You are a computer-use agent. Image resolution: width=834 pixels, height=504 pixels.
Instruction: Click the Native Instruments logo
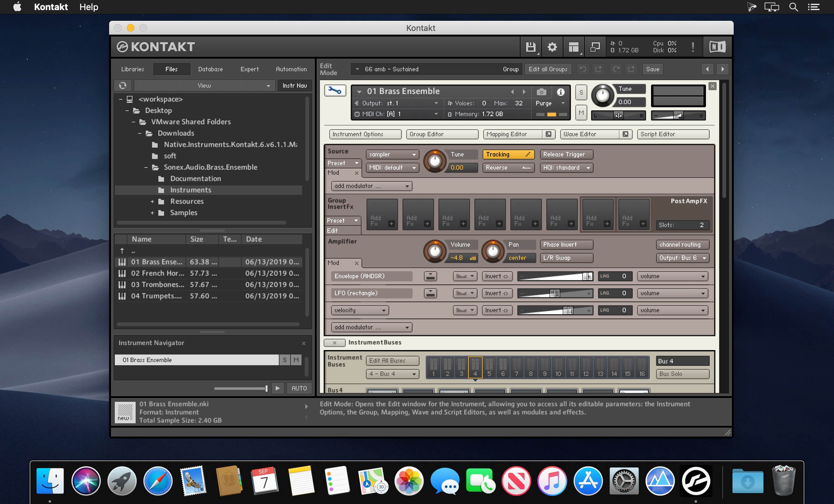click(717, 47)
